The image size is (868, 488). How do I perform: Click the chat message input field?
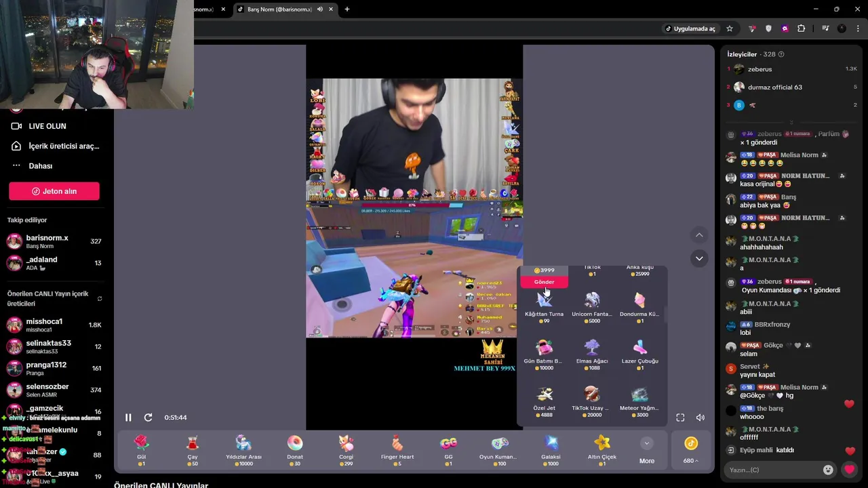(772, 470)
